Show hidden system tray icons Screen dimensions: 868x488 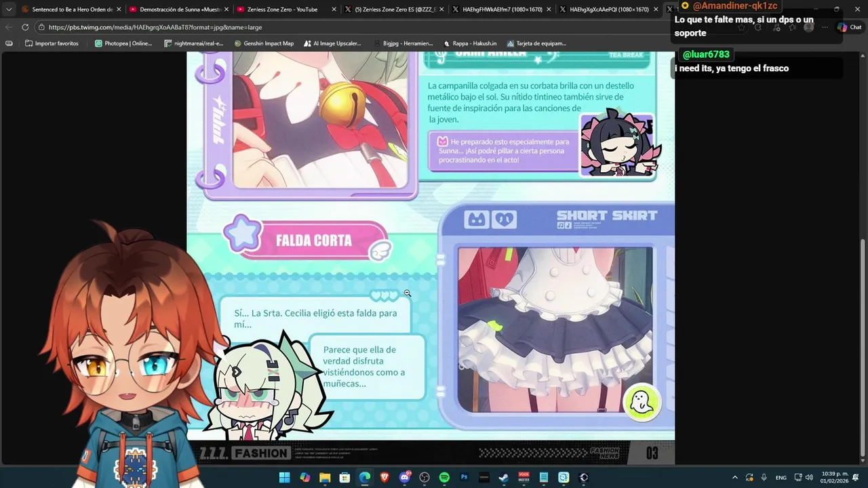pyautogui.click(x=734, y=477)
